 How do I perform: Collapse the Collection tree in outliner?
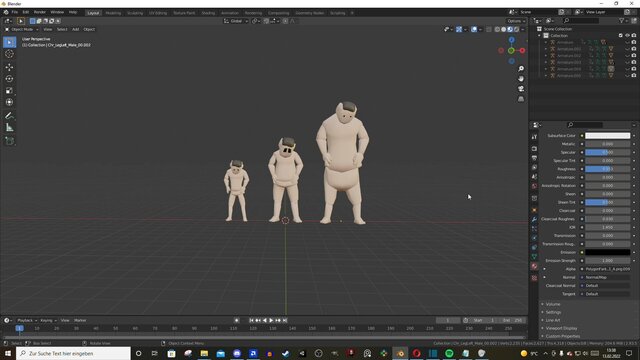pyautogui.click(x=540, y=36)
